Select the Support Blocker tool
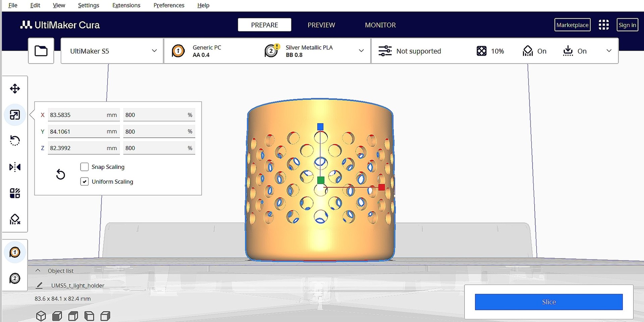The height and width of the screenshot is (322, 644). point(15,219)
